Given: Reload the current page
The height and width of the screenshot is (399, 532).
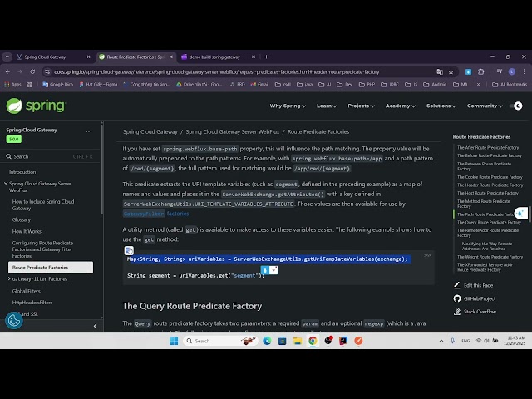Looking at the screenshot, I should [32, 71].
